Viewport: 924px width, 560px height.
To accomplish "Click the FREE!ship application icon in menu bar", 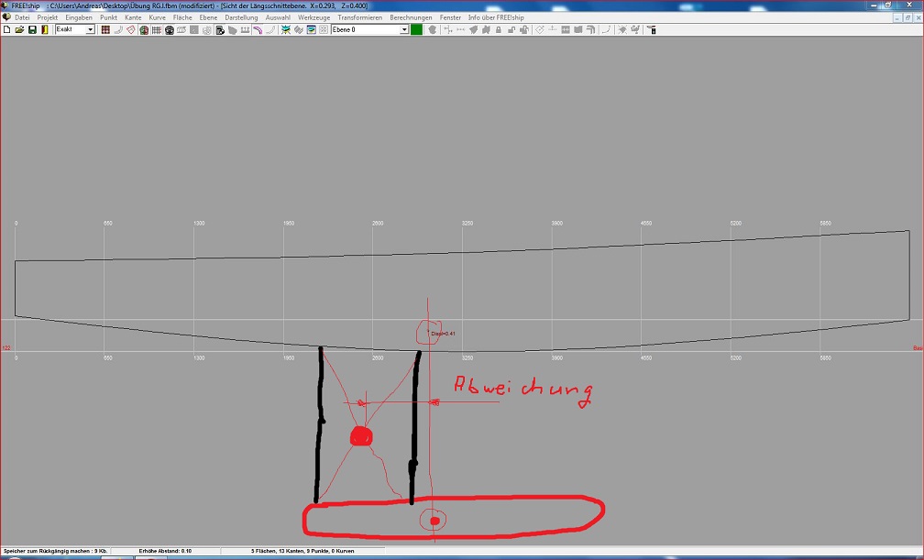I will point(6,17).
